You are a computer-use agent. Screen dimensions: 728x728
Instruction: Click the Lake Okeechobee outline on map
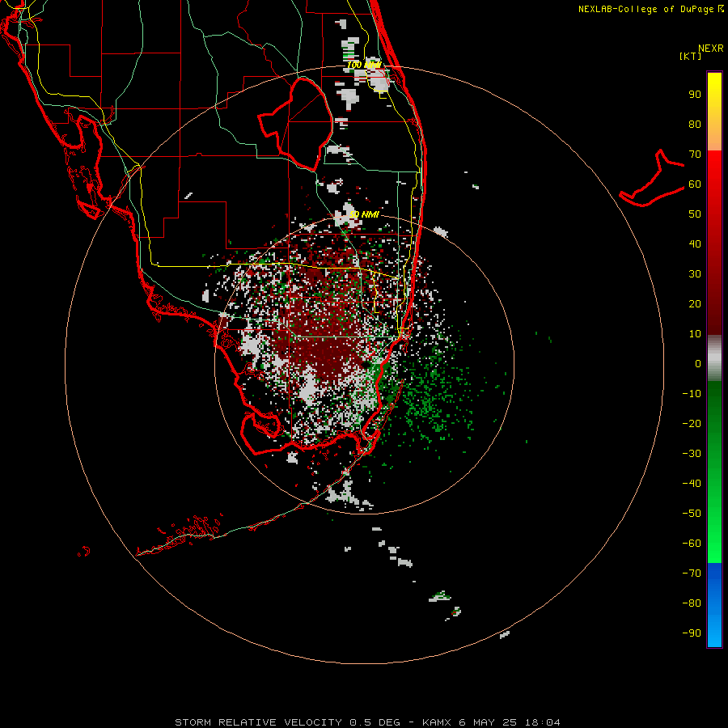296,124
